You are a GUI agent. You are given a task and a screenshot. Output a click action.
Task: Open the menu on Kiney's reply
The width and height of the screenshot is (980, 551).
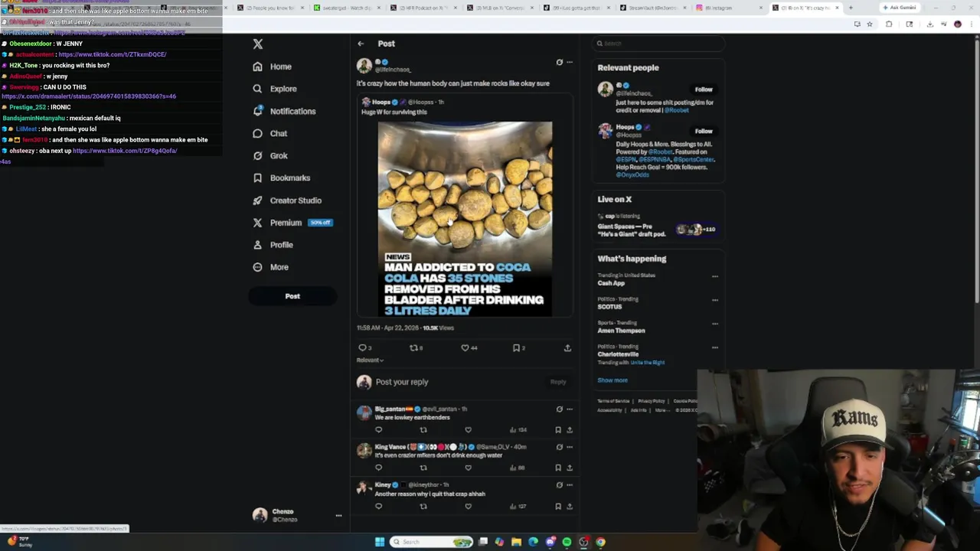[569, 485]
